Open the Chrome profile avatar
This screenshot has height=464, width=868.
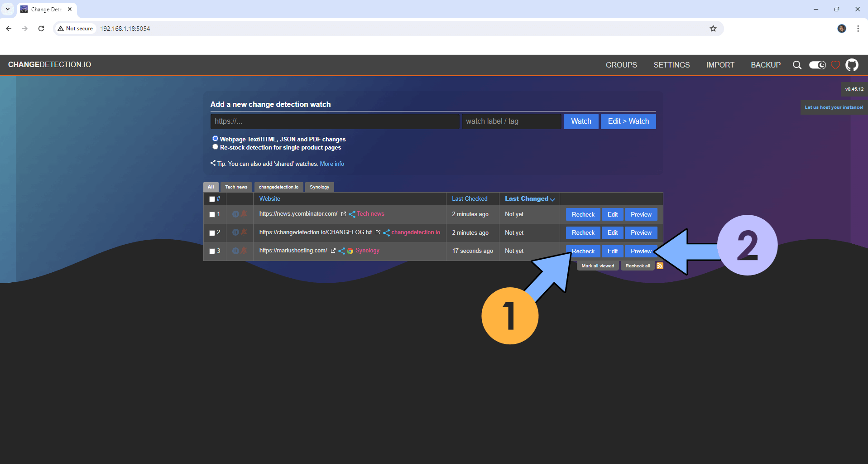(x=842, y=29)
